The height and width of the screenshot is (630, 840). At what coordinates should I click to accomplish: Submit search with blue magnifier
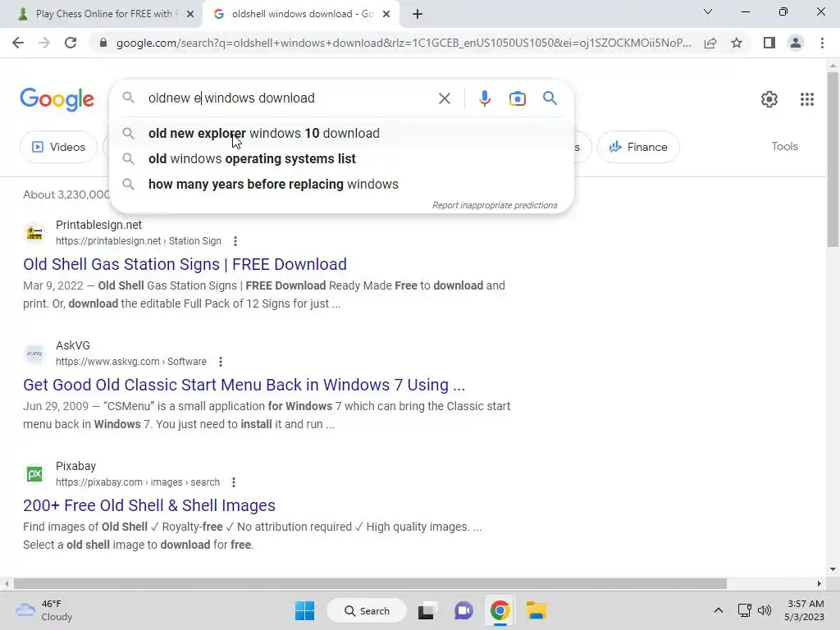(550, 98)
